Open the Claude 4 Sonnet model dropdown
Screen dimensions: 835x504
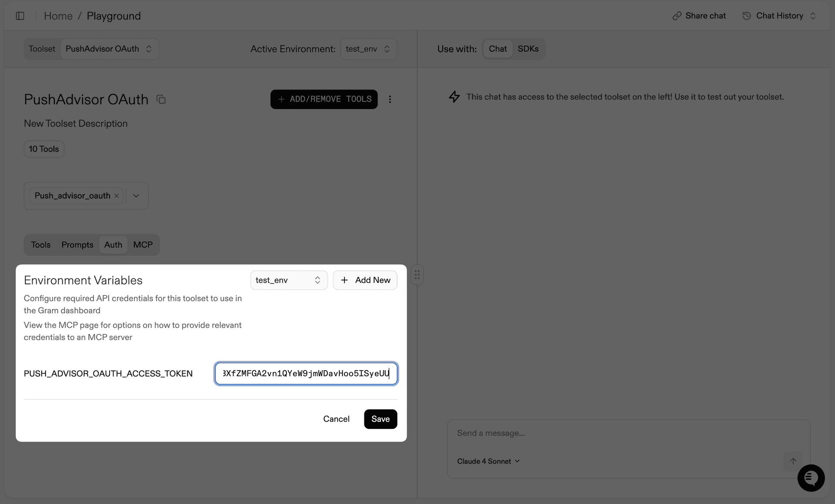488,461
